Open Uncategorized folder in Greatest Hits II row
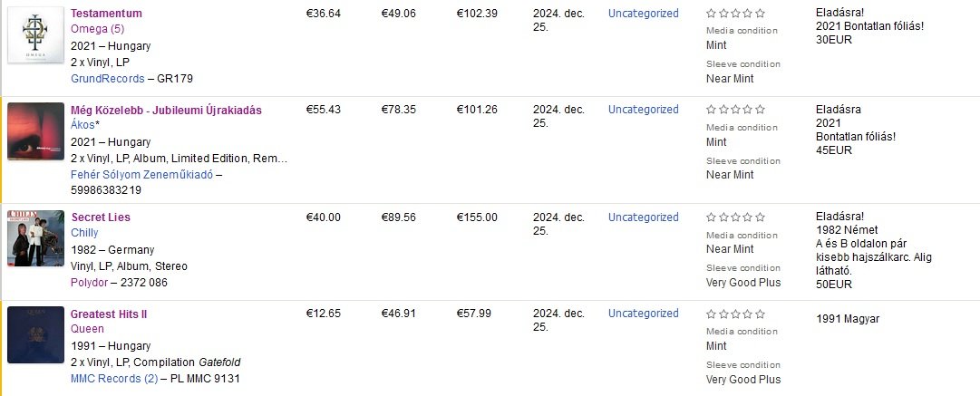Viewport: 980px width, 396px height. (643, 314)
